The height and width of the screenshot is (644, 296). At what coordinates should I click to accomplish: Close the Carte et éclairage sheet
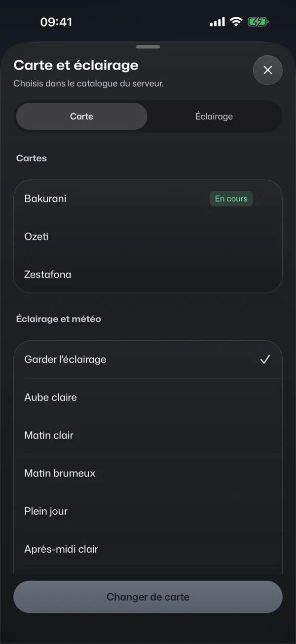(x=267, y=70)
